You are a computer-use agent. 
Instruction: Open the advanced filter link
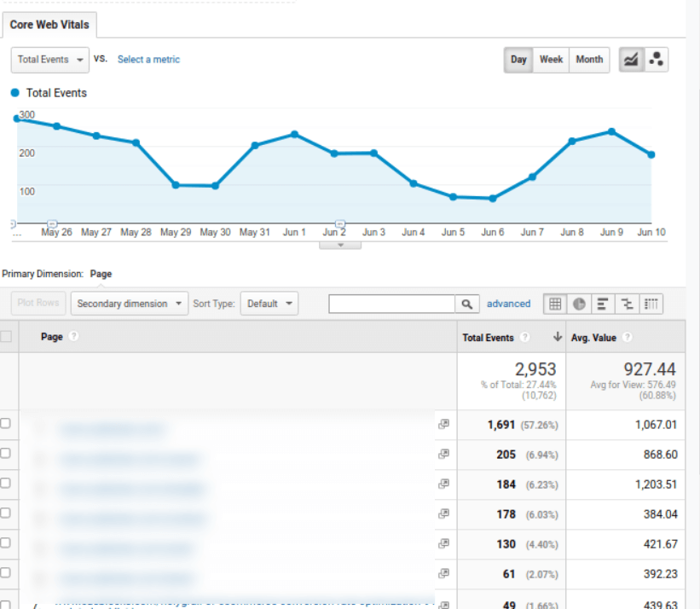point(508,304)
